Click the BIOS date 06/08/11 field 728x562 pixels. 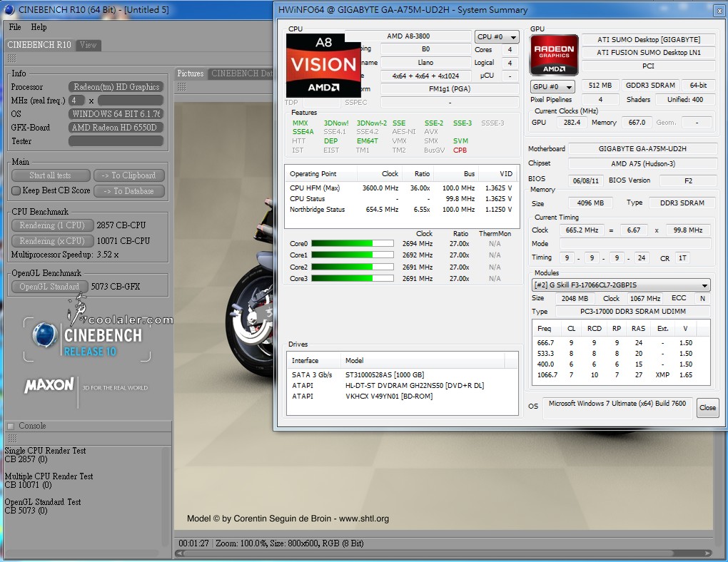pos(585,180)
